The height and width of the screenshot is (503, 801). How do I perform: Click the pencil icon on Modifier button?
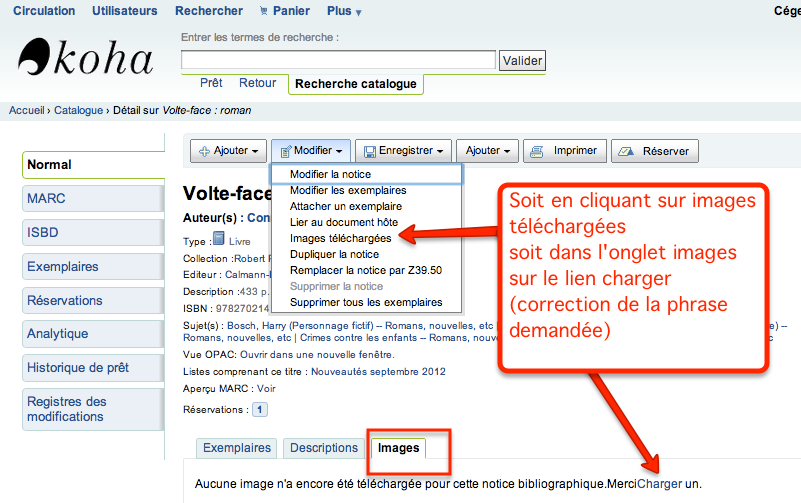[x=286, y=151]
